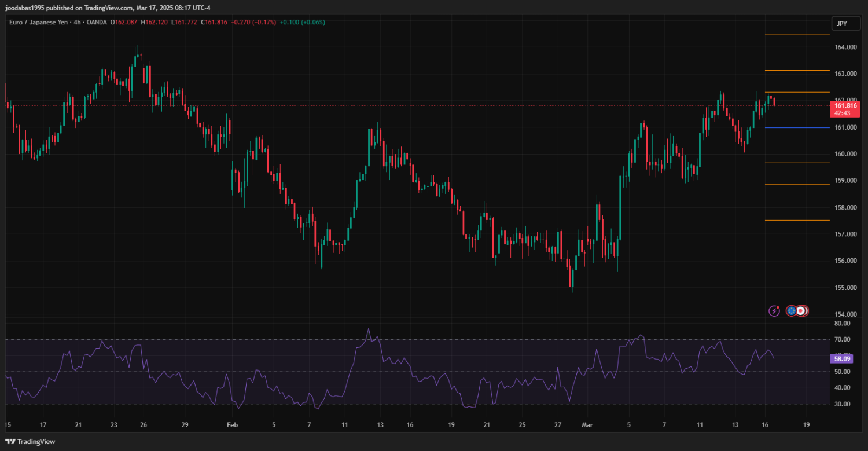Viewport: 868px width, 451px height.
Task: Click the Euro flag economic event icon
Action: click(x=791, y=311)
